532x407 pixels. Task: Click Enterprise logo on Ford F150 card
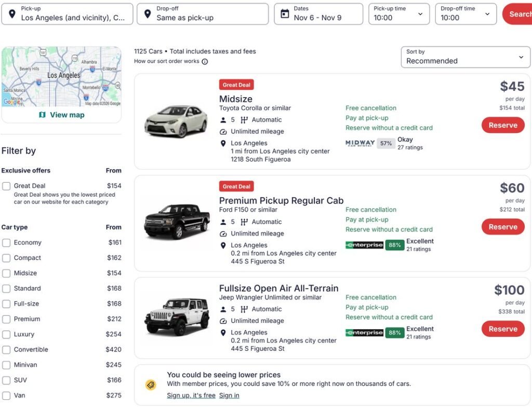[364, 245]
